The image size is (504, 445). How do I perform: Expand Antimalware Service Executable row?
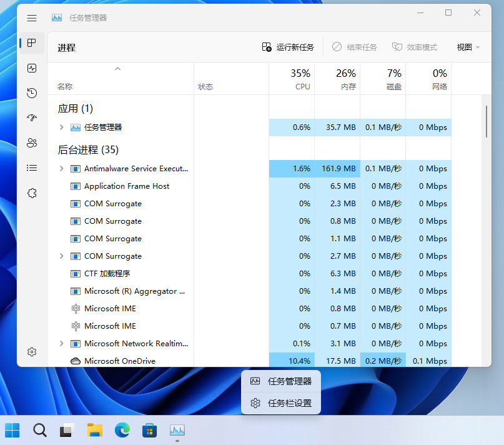pos(61,169)
